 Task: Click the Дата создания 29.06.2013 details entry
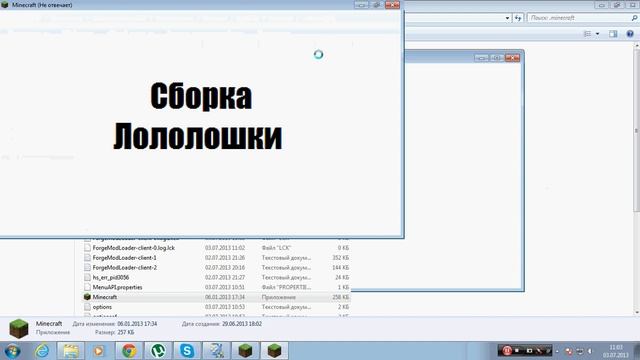(222, 324)
